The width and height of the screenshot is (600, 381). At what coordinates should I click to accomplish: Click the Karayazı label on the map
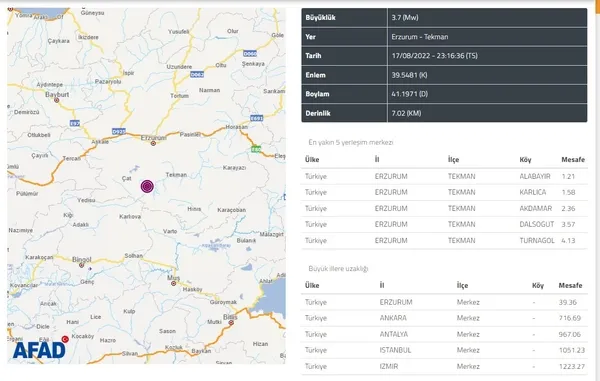click(x=234, y=168)
